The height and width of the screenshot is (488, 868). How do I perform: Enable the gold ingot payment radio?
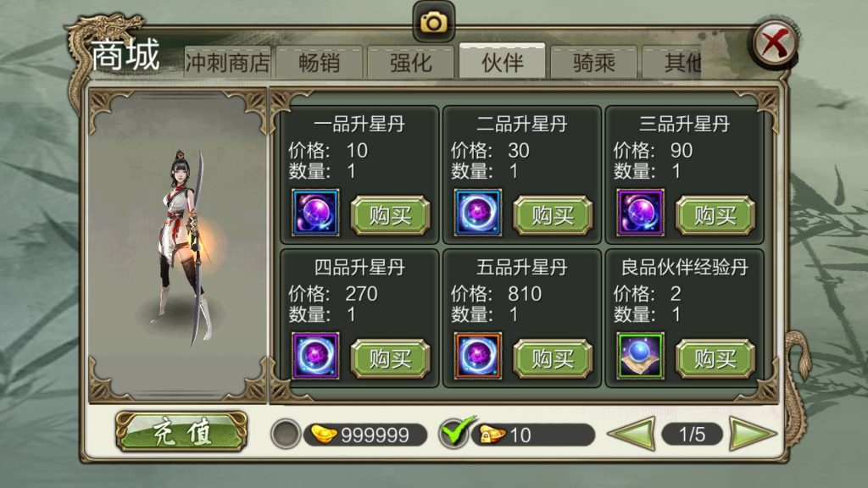(286, 434)
